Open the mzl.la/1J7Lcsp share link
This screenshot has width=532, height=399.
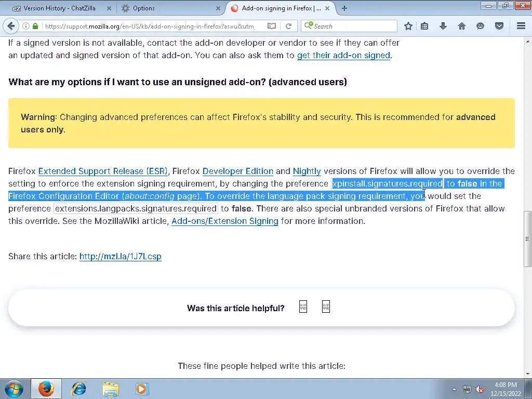[x=121, y=256]
